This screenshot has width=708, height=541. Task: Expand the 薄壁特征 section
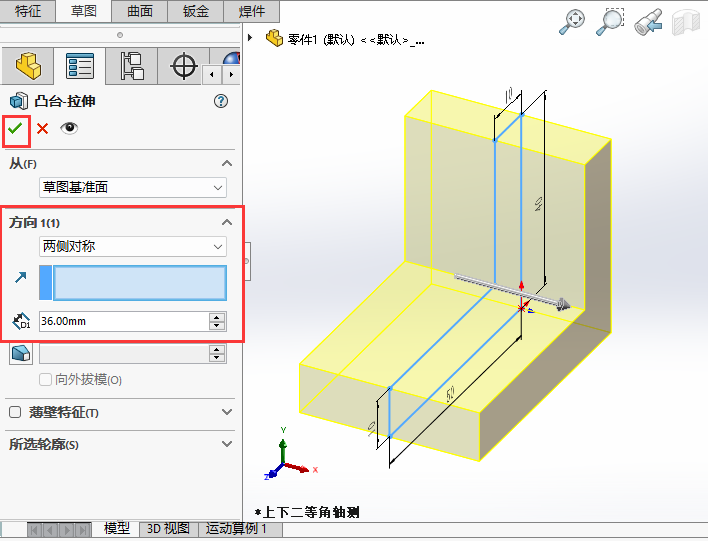[x=227, y=412]
